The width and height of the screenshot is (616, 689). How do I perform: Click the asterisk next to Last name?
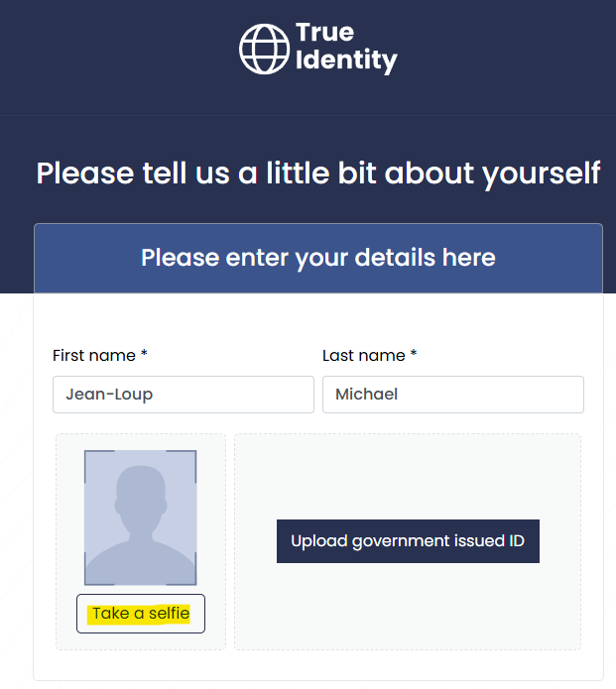tap(414, 353)
